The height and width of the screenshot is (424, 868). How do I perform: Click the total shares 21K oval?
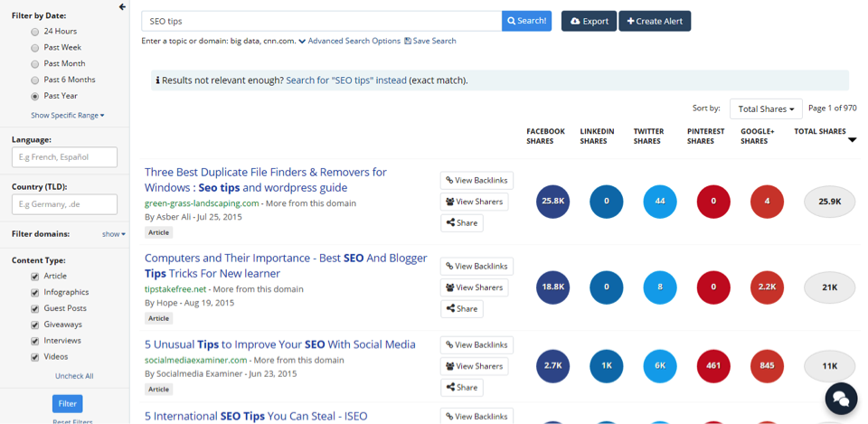pyautogui.click(x=829, y=287)
